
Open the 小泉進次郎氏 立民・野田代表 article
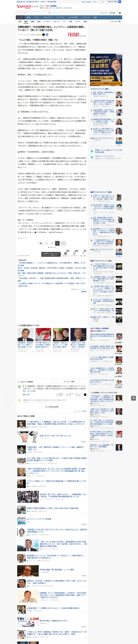[x=55, y=448]
